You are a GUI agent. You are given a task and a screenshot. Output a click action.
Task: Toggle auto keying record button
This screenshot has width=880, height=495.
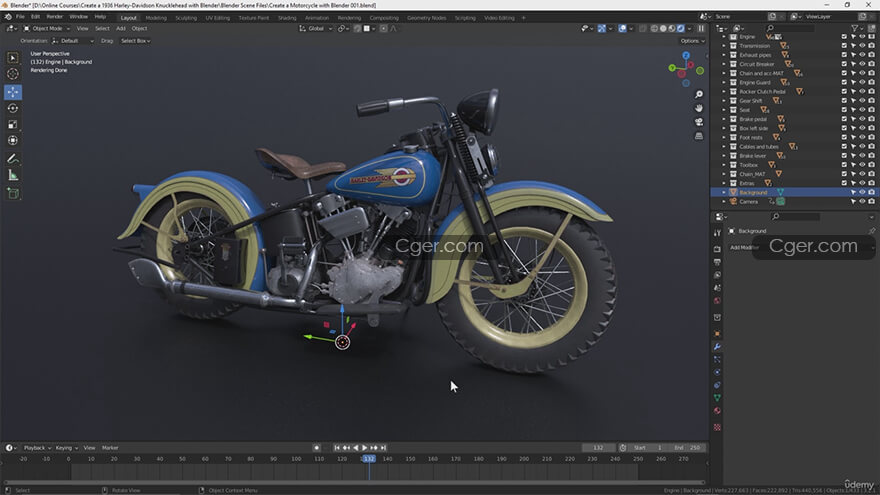coord(317,448)
